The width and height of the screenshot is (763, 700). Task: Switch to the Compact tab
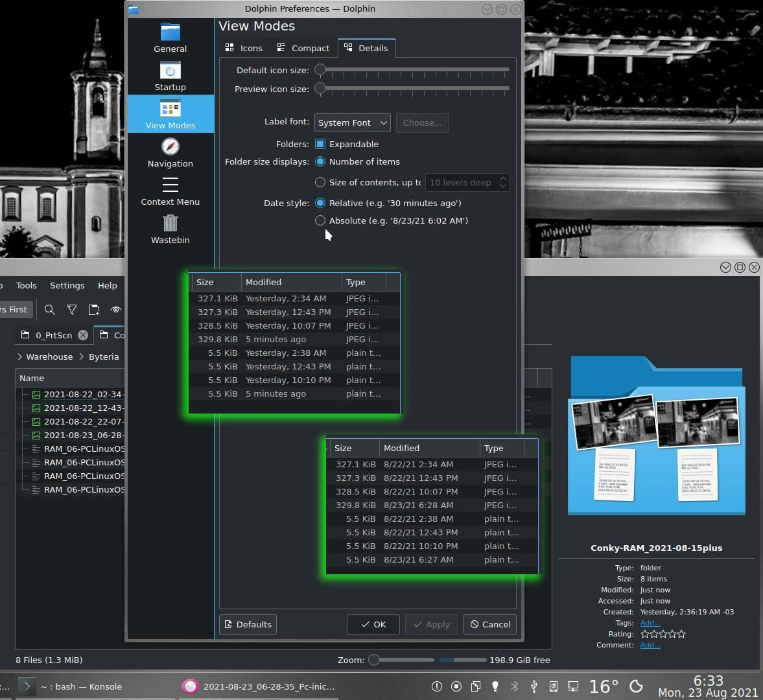(303, 48)
